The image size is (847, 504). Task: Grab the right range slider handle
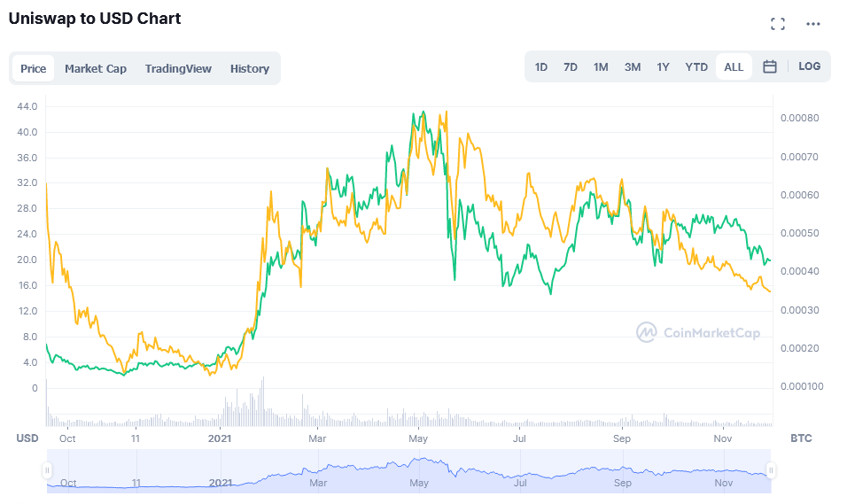coord(771,470)
